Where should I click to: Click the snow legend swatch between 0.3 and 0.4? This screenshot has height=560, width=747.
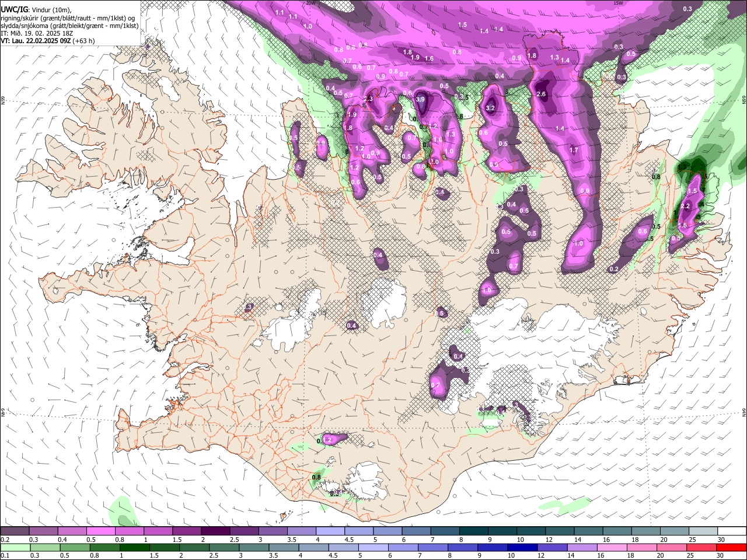point(43,531)
